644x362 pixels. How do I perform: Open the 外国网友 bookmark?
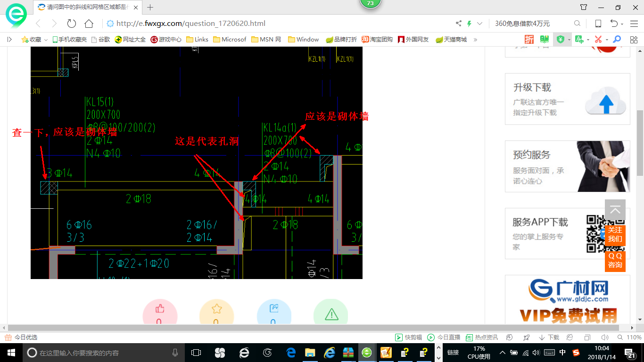click(413, 40)
